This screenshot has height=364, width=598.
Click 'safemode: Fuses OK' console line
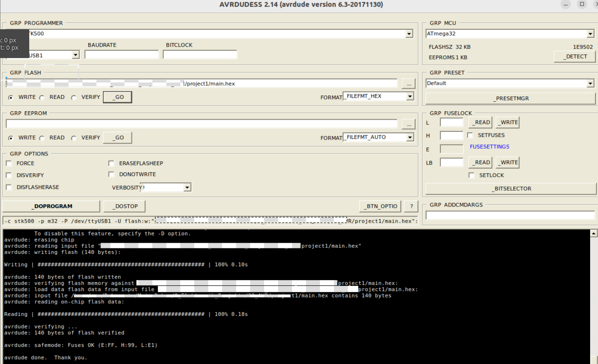point(81,345)
